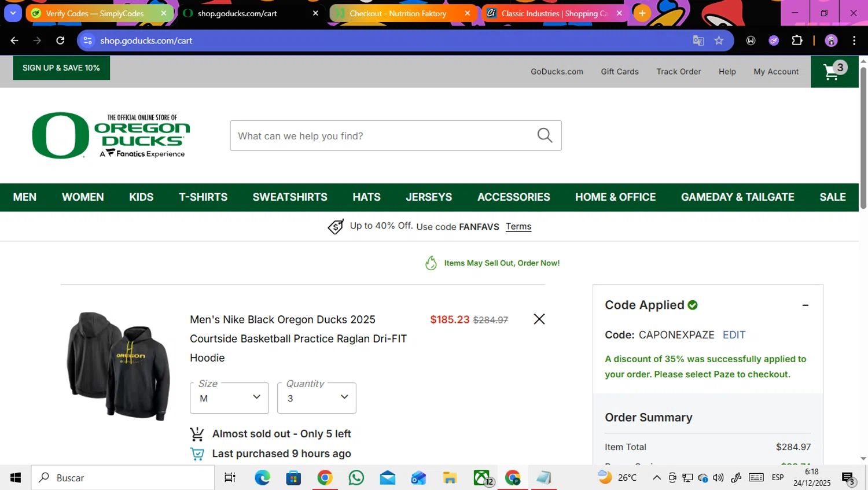The height and width of the screenshot is (490, 868).
Task: Open the site information icon in address bar
Action: coord(88,40)
